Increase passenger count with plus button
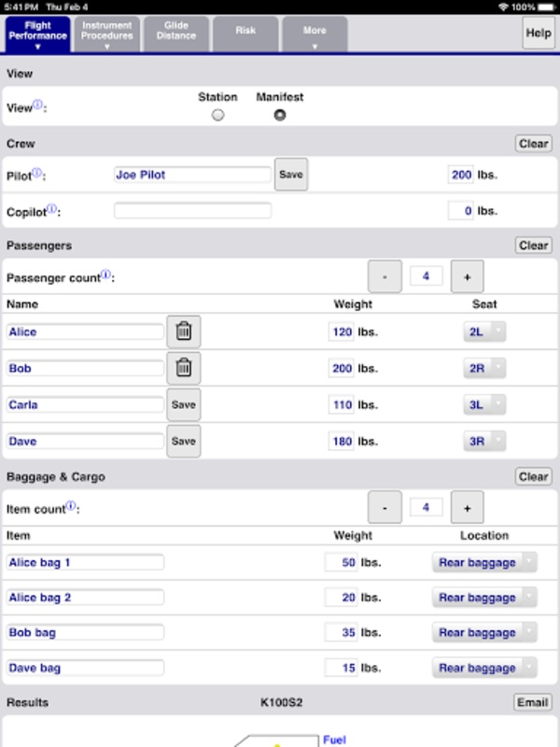The image size is (560, 747). [x=467, y=276]
